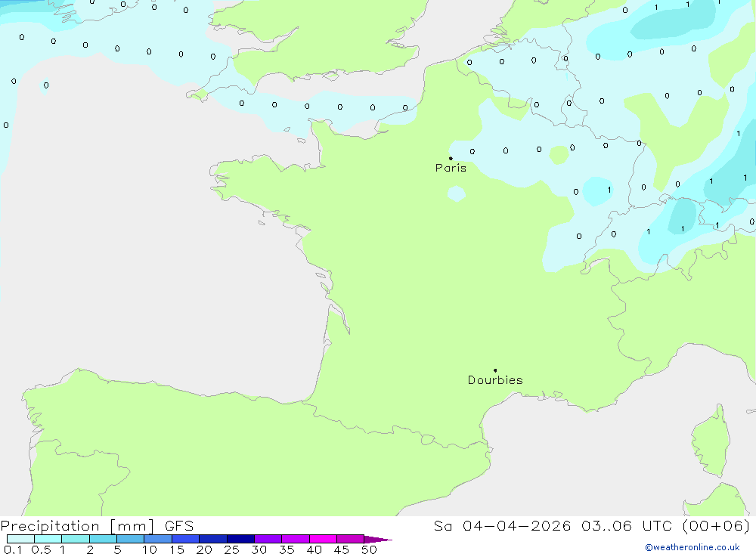Click the Dourbies location marker dot

click(x=495, y=370)
